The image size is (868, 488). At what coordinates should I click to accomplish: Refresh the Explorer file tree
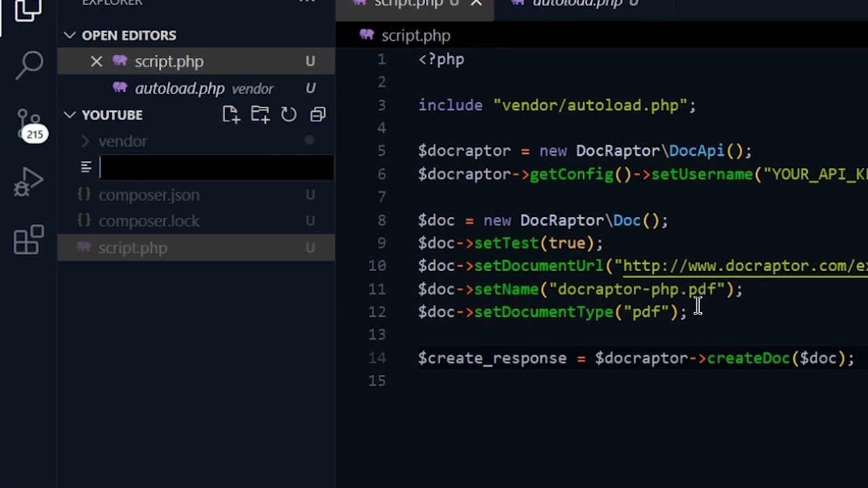[289, 115]
